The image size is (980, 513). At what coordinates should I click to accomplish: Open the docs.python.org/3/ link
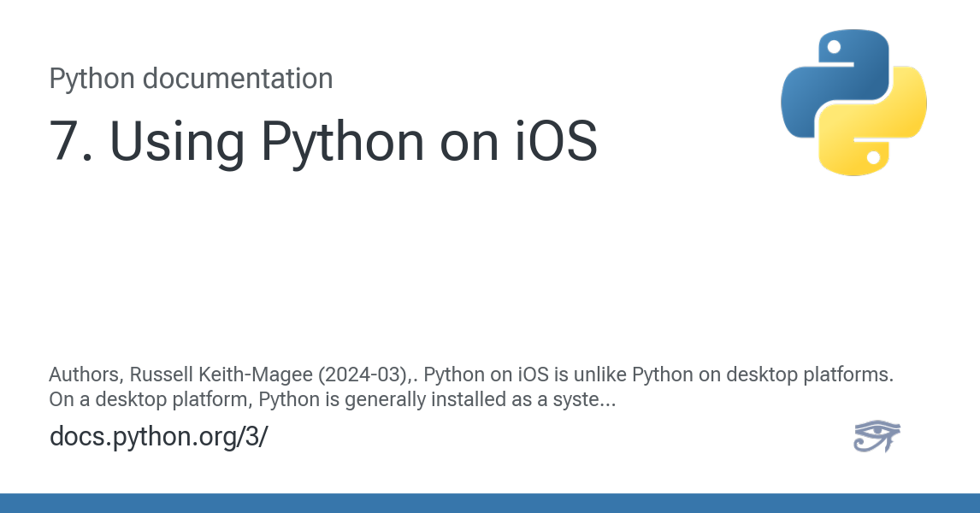tap(158, 436)
